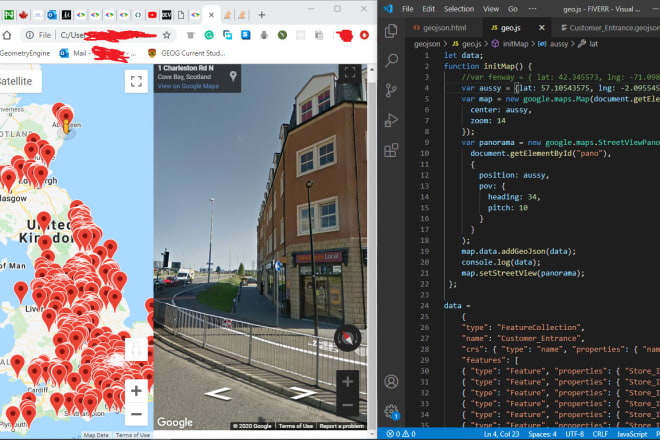Screen dimensions: 660x440
Task: Click the file info icon in address bar
Action: pos(29,35)
